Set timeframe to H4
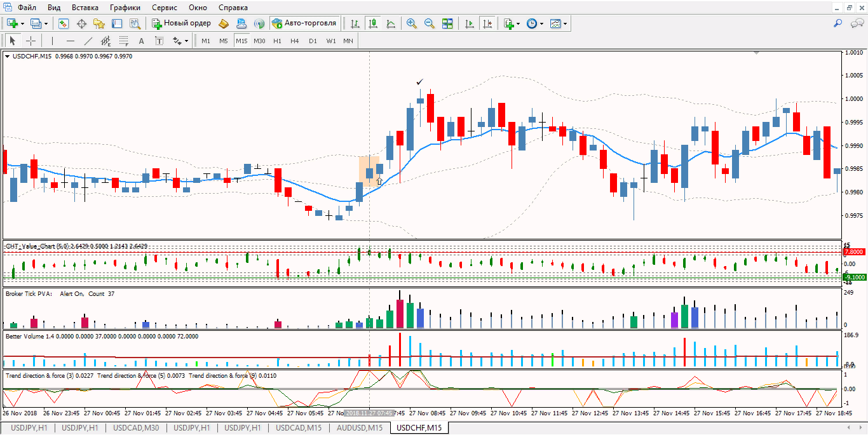Image resolution: width=868 pixels, height=435 pixels. [294, 41]
